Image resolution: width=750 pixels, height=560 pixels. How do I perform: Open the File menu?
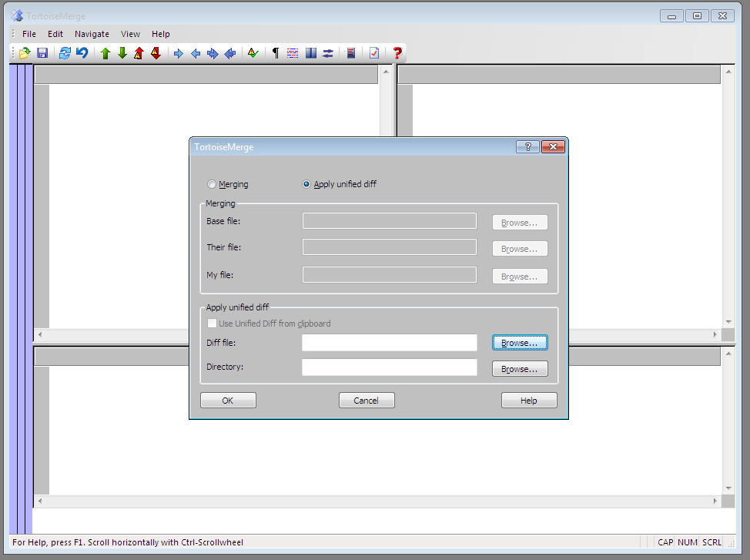[x=29, y=34]
